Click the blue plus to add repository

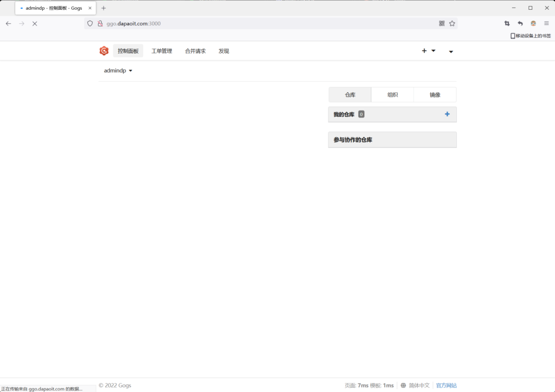(447, 114)
